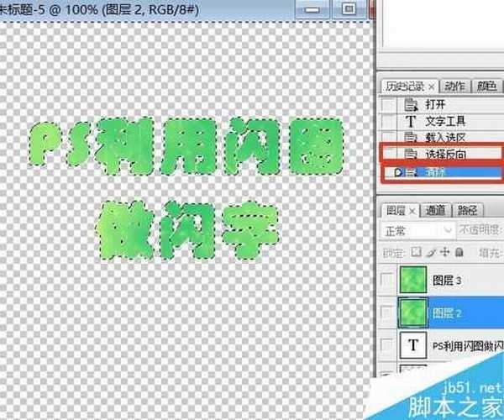
Task: Click the lock position move icon
Action: (x=444, y=252)
